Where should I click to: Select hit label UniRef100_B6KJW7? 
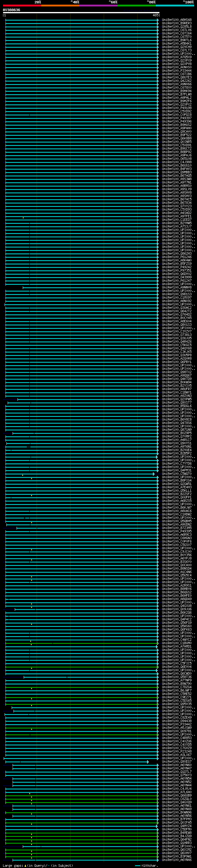coord(177,508)
